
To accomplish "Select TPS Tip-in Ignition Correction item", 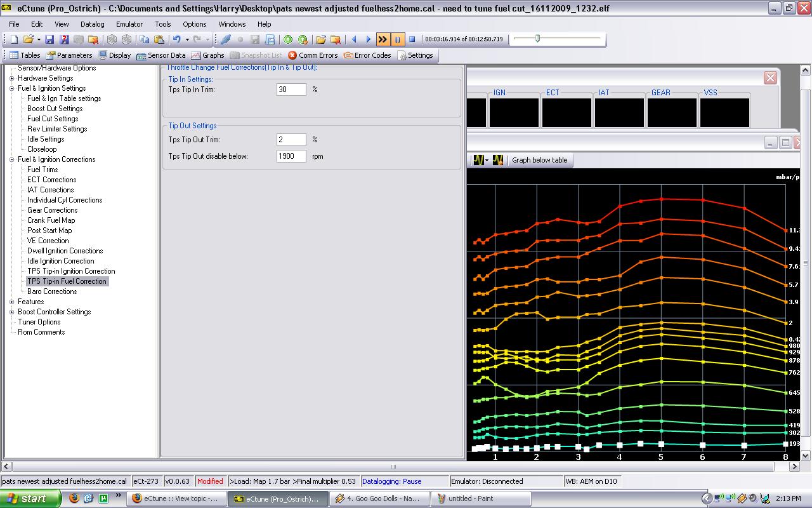I will coord(71,271).
